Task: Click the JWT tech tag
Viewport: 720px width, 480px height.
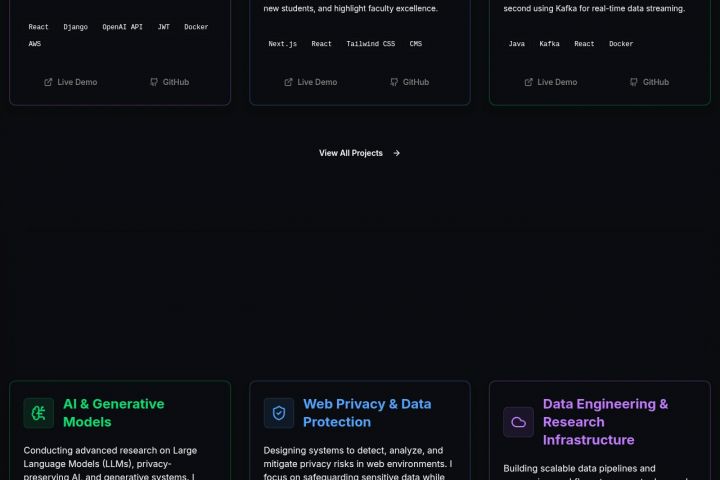Action: pos(163,27)
